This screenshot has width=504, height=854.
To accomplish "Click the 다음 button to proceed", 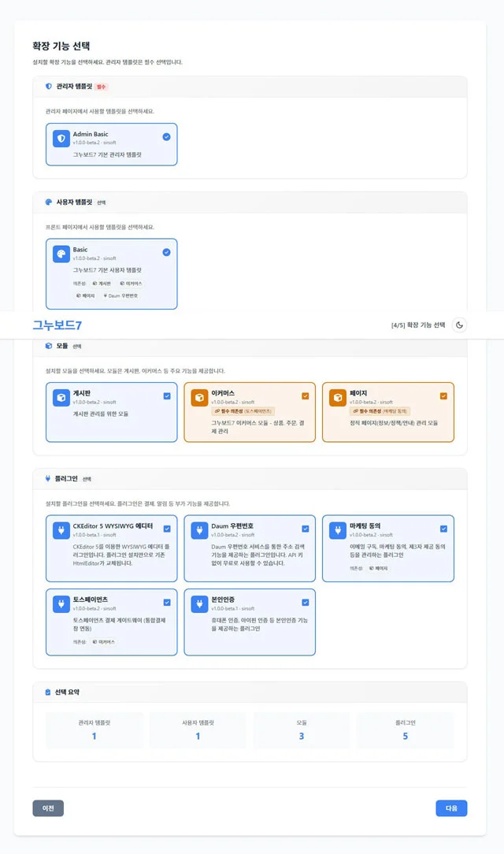I will pos(451,808).
